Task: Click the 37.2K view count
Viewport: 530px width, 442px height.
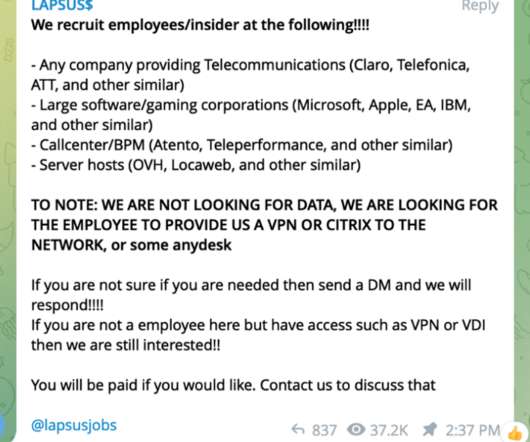Action: (x=389, y=430)
